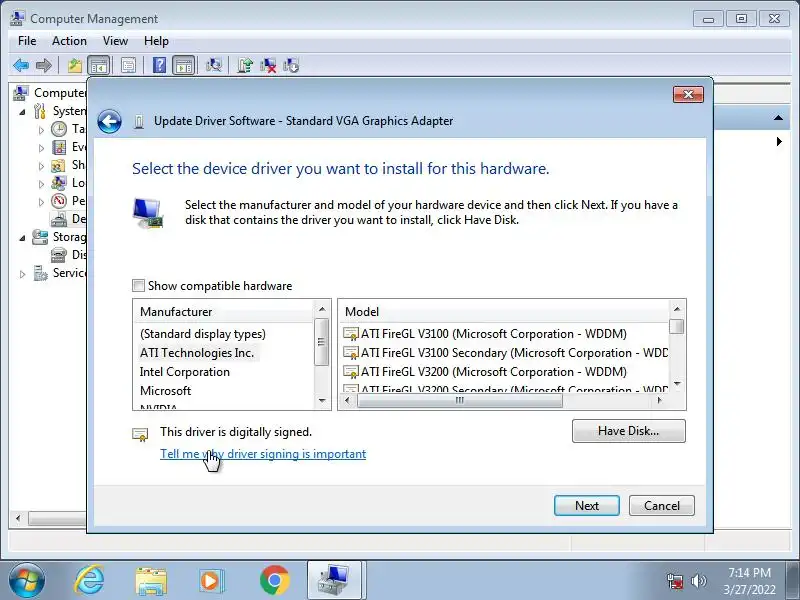Select the Local Users and Groups icon

(59, 183)
